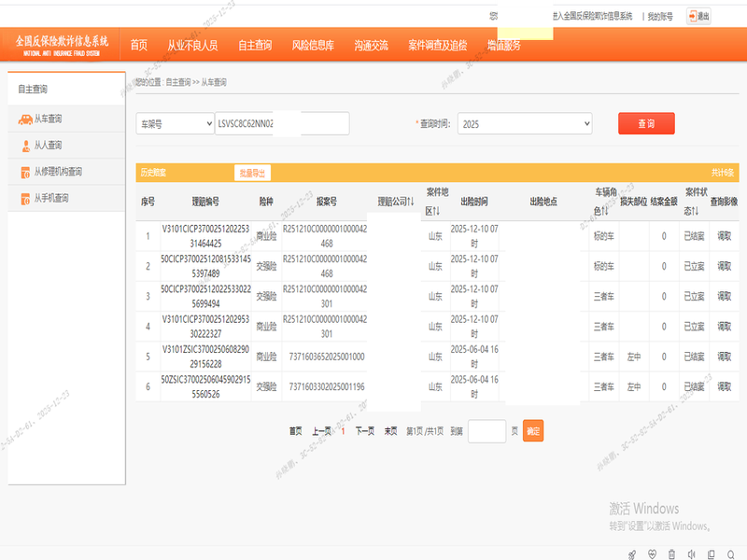Click the rocket icon in bottom toolbar
The height and width of the screenshot is (560, 747).
[632, 554]
